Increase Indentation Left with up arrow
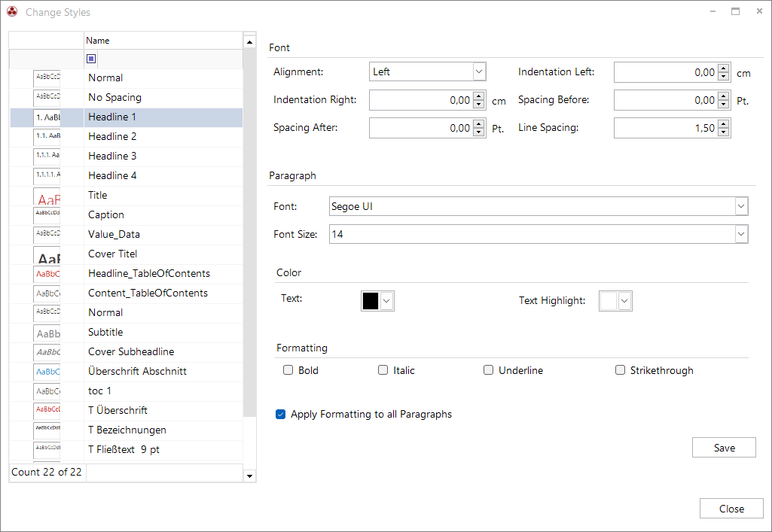Viewport: 772px width, 532px height. click(x=723, y=68)
